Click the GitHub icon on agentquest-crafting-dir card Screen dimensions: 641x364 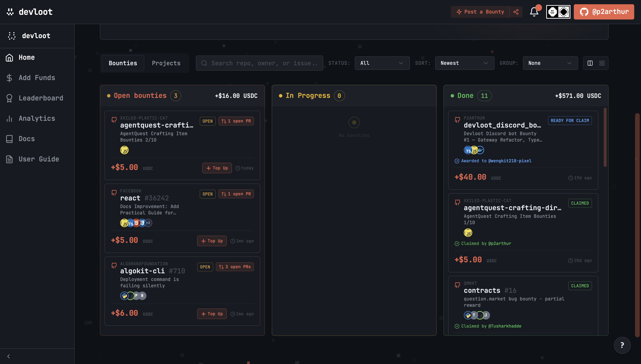coord(457,202)
